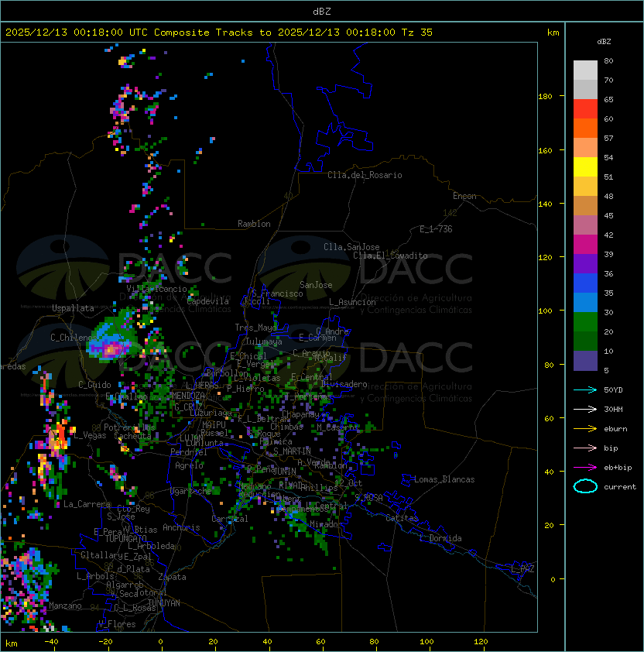Click the 'eburn' legend label
The width and height of the screenshot is (644, 652).
pos(615,429)
